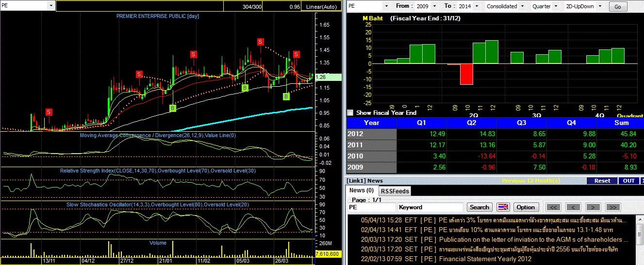Click the volume value 7,610,600
The image size is (644, 265).
pyautogui.click(x=328, y=253)
